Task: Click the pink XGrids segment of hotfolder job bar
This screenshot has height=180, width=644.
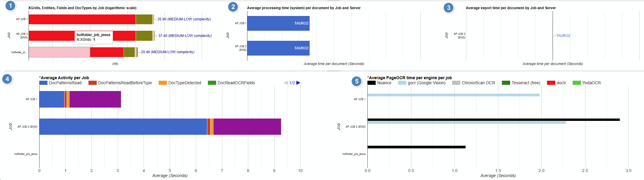Action: click(59, 52)
